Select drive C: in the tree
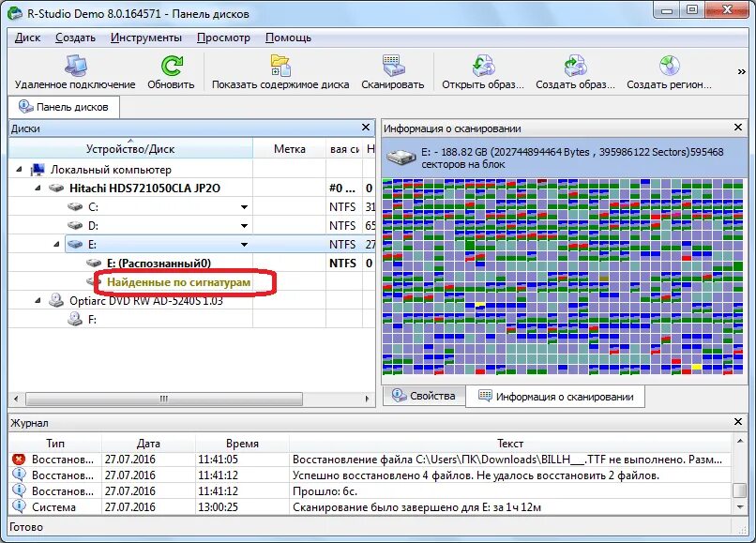Screen dimensions: 756x543 tap(93, 207)
